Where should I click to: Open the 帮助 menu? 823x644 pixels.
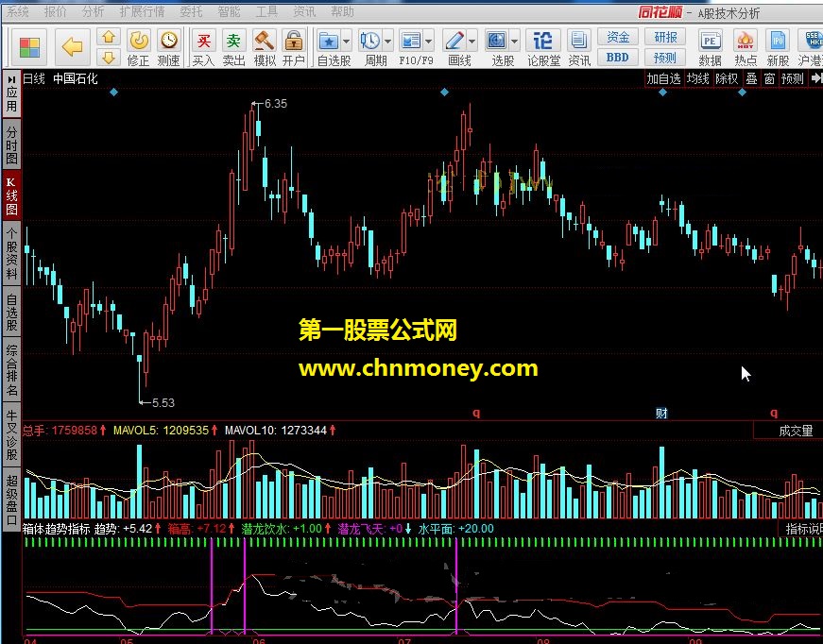click(342, 11)
